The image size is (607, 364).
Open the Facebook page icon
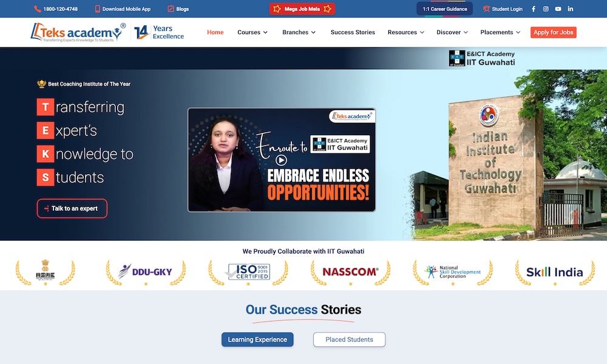(x=534, y=8)
